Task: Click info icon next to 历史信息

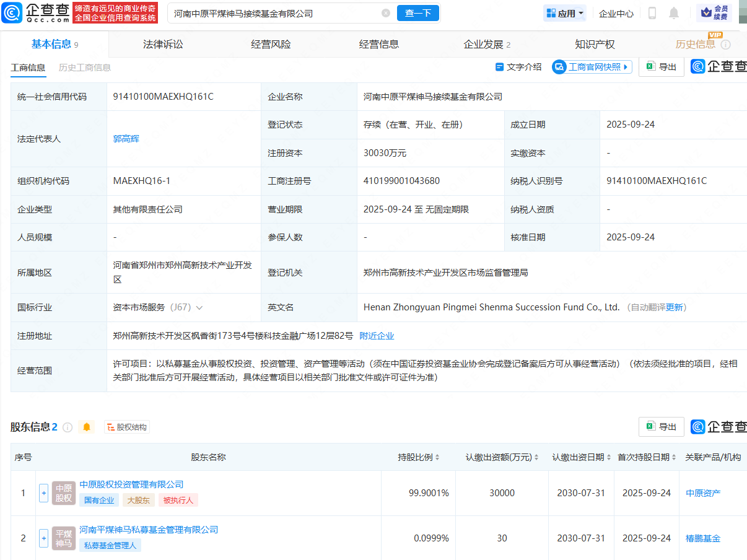Action: coord(726,45)
